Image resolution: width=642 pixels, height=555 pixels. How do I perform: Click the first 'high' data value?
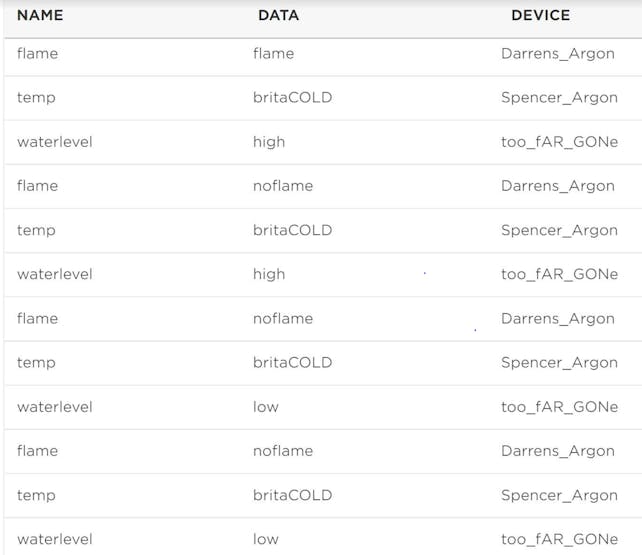pyautogui.click(x=269, y=142)
